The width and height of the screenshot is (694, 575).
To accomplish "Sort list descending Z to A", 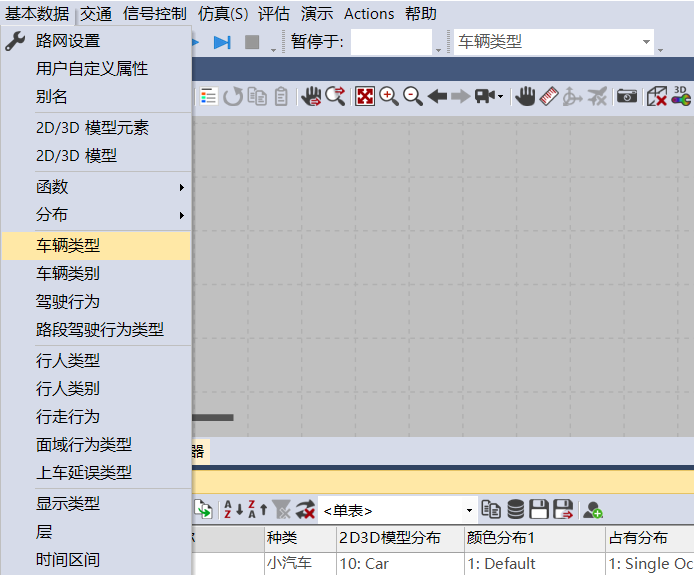I will [258, 510].
